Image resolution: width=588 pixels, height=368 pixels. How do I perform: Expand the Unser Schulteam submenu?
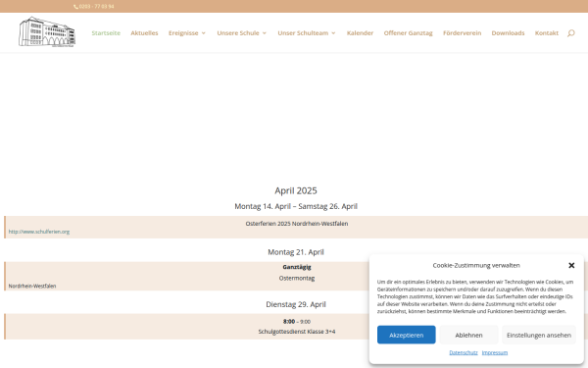pyautogui.click(x=307, y=33)
